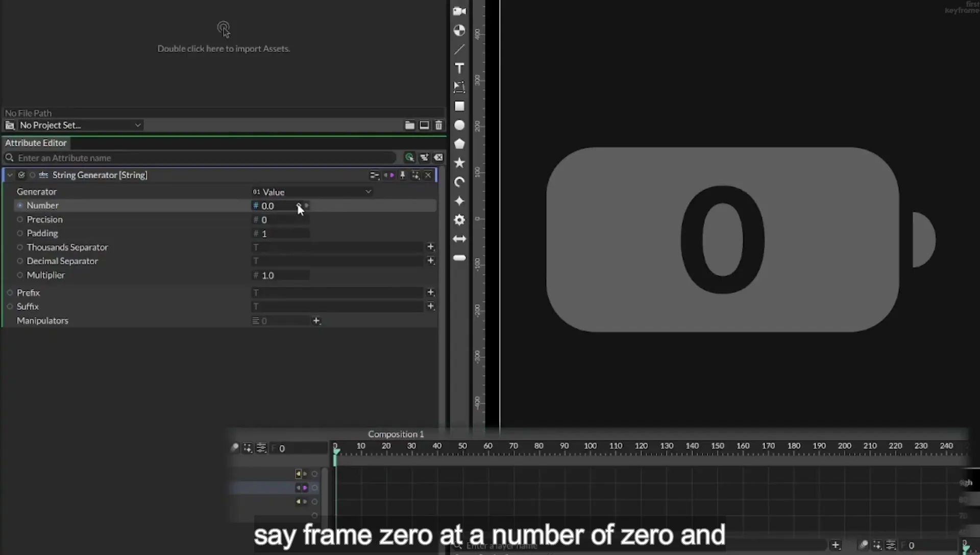Toggle the Number attribute keyframe circle

[x=20, y=206]
